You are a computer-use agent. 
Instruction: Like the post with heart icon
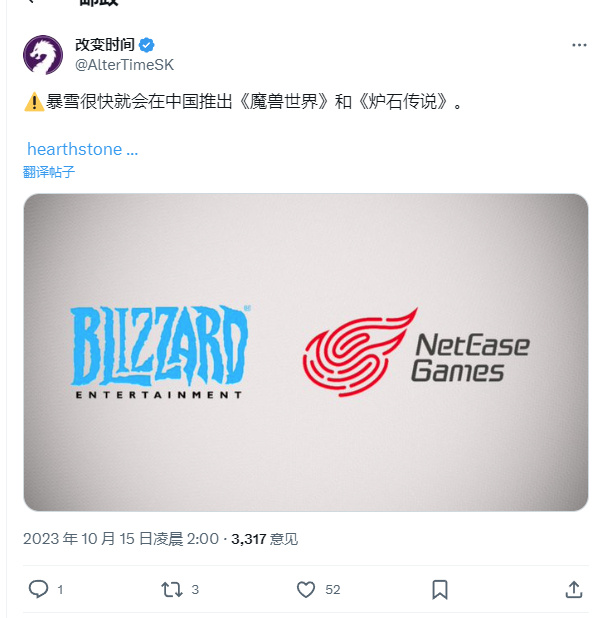pos(306,590)
